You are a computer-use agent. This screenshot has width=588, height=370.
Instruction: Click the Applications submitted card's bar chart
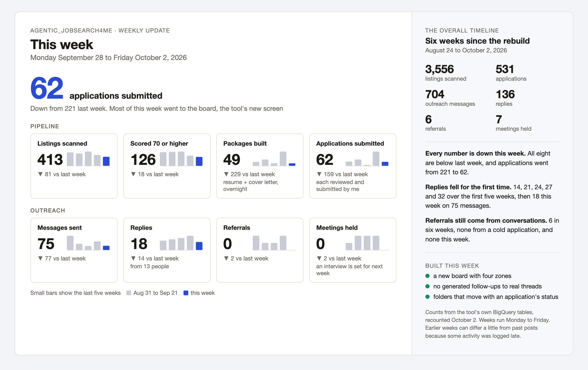(367, 159)
